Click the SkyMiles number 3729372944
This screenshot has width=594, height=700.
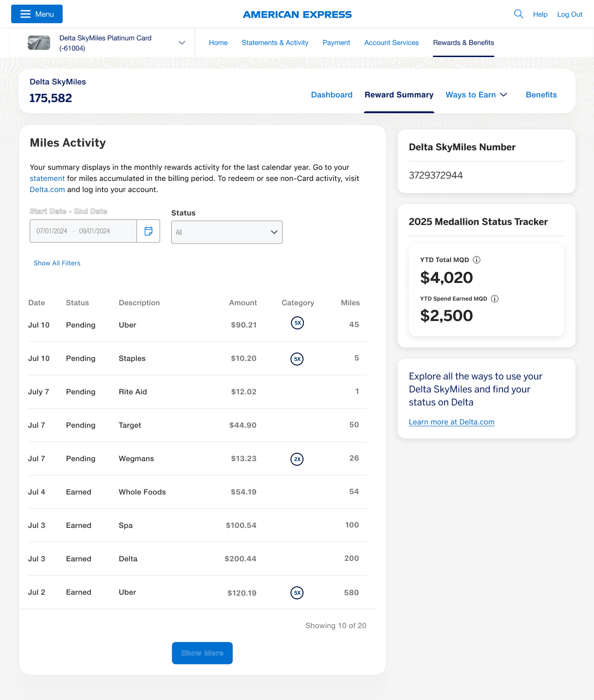436,175
